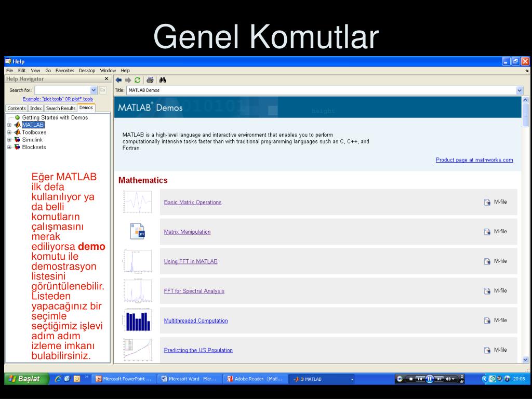Open the Favorites menu
The height and width of the screenshot is (399, 532).
[x=65, y=71]
